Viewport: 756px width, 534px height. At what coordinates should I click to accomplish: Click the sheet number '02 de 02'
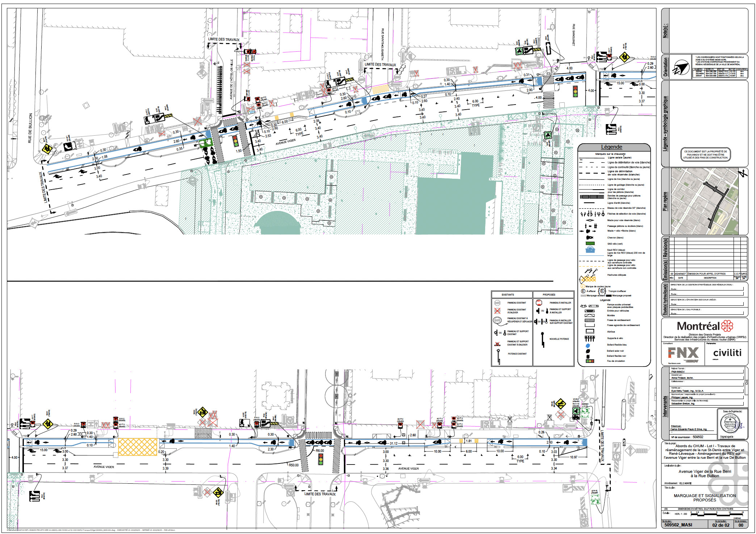tap(721, 525)
